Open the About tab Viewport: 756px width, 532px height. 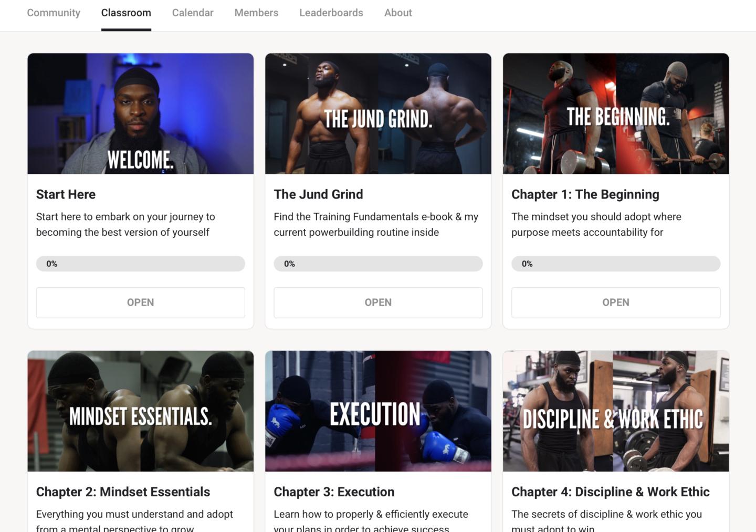tap(398, 13)
